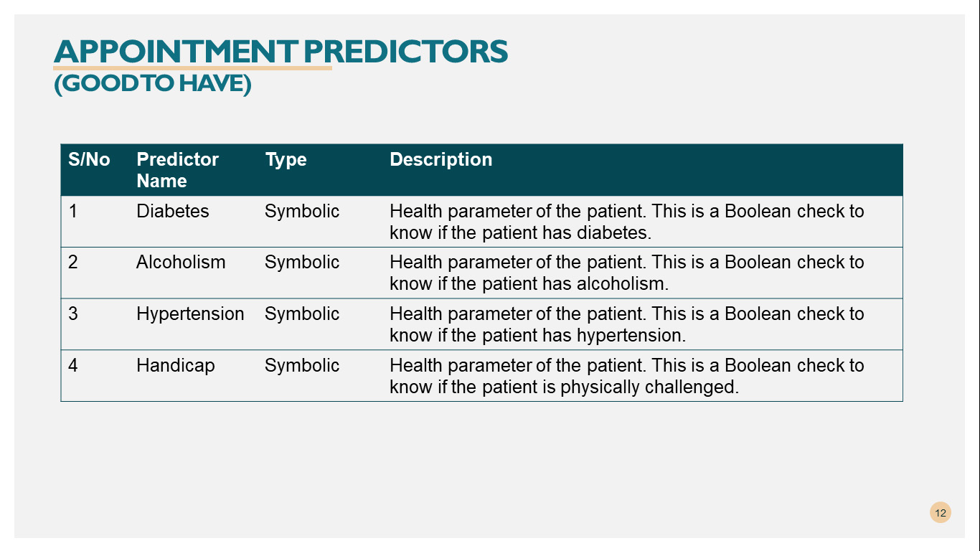Click the Appointment Predictors slide title

pos(281,52)
